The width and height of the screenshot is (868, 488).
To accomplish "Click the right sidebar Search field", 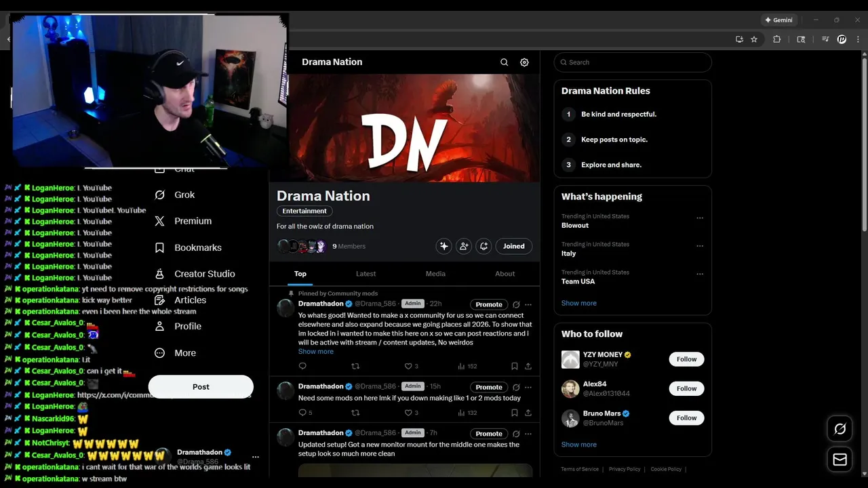I will coord(633,62).
